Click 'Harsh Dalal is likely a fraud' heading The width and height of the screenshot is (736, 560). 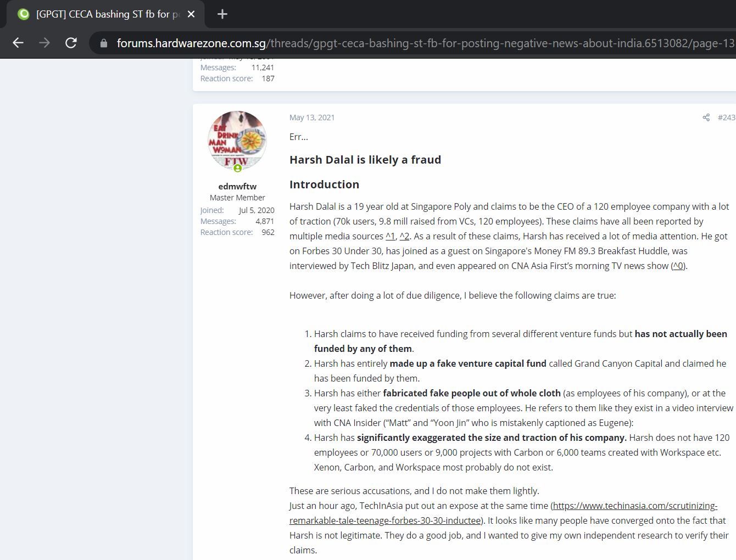tap(365, 160)
